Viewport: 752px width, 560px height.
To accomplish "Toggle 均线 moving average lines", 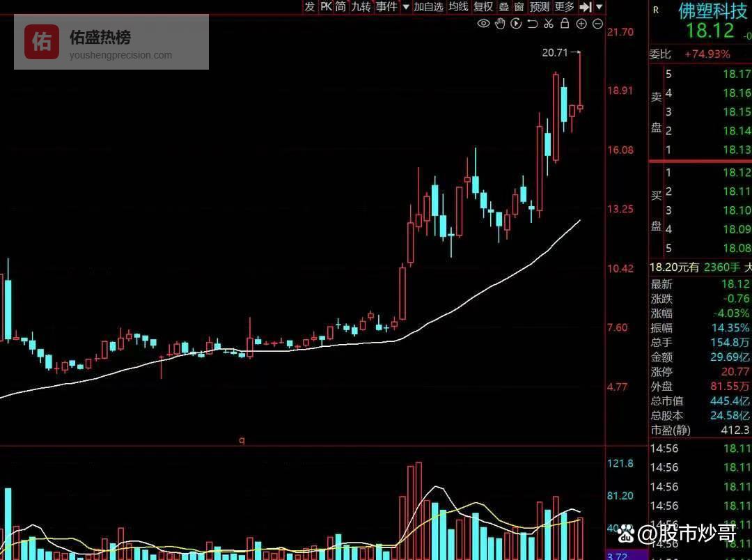I will coord(458,7).
